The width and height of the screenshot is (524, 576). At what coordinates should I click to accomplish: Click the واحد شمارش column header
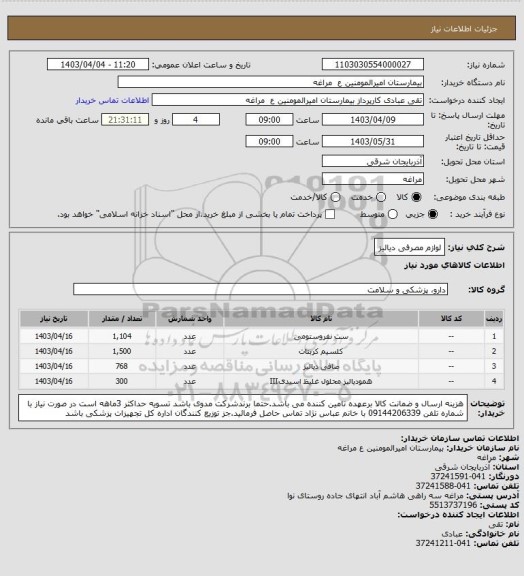(190, 319)
